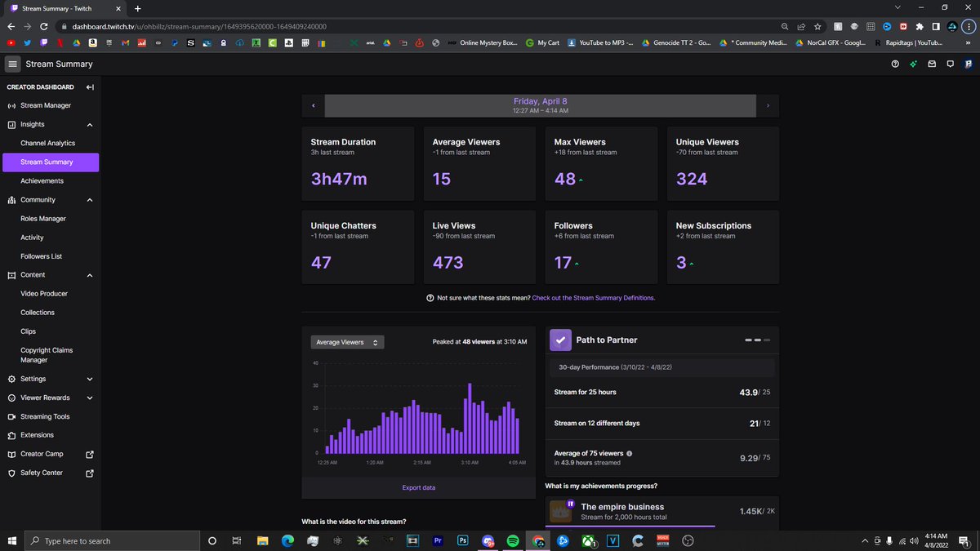The height and width of the screenshot is (551, 980).
Task: Open the whispers chat bubble icon
Action: 950,64
